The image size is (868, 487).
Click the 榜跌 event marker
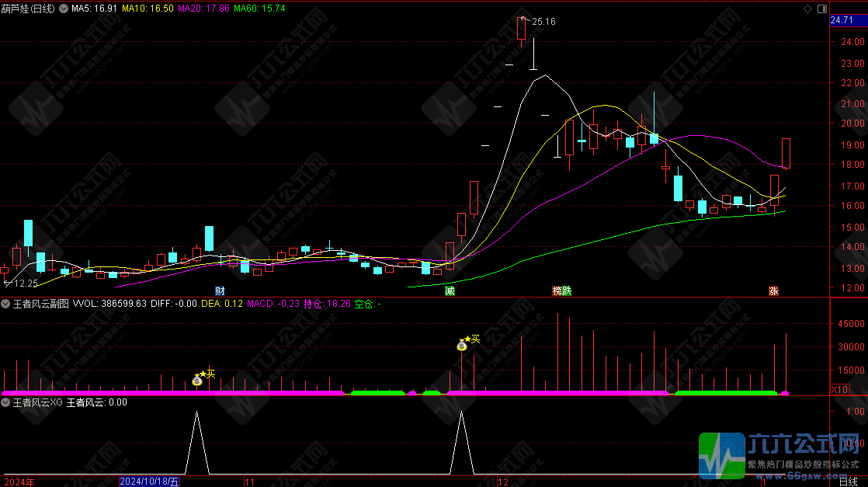(561, 291)
